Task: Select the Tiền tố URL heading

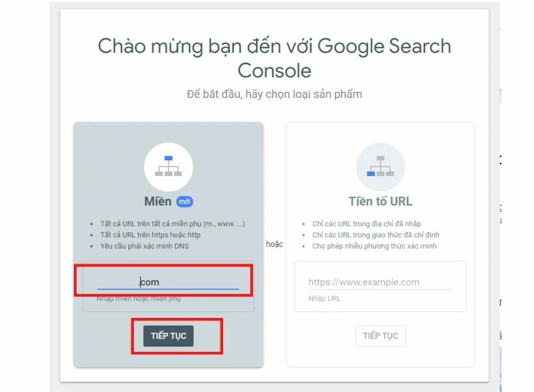Action: point(380,202)
